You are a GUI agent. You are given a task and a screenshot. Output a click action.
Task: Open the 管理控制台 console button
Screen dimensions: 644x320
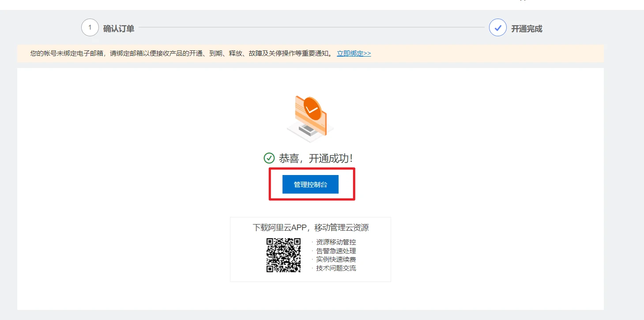310,184
